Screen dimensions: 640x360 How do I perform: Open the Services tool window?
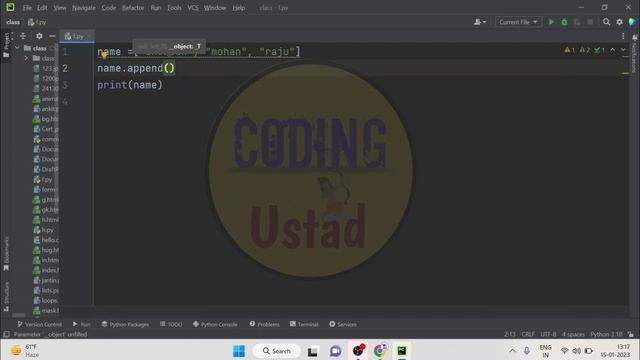[343, 324]
